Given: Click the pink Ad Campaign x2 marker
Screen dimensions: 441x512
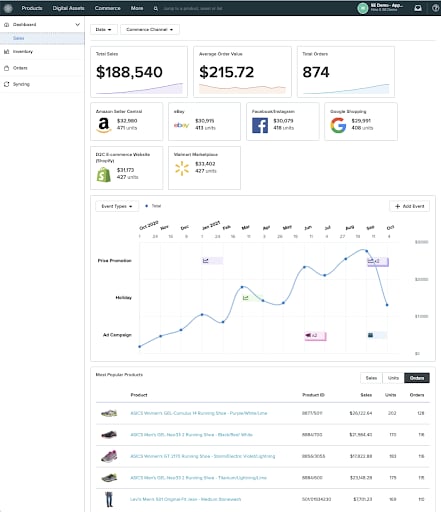Looking at the screenshot, I should point(315,336).
